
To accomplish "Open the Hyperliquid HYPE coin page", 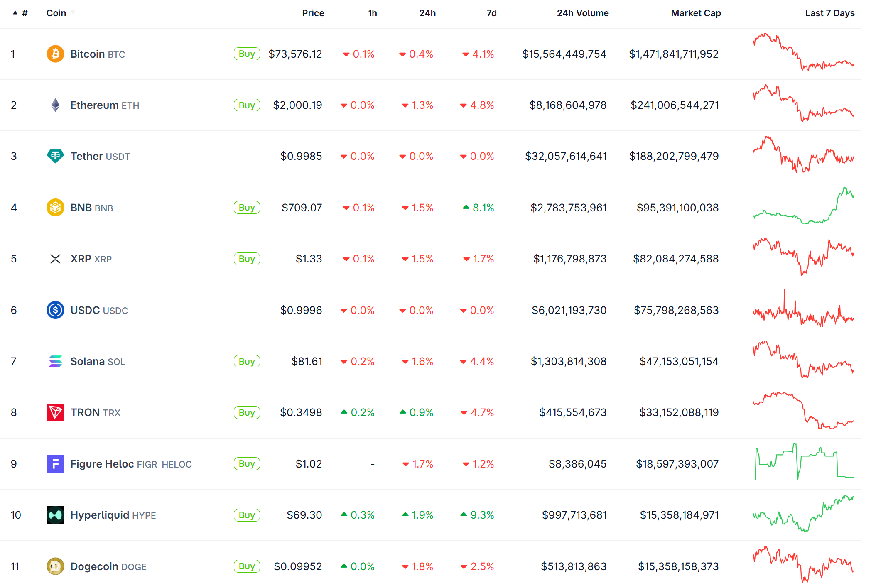I will coord(113,515).
